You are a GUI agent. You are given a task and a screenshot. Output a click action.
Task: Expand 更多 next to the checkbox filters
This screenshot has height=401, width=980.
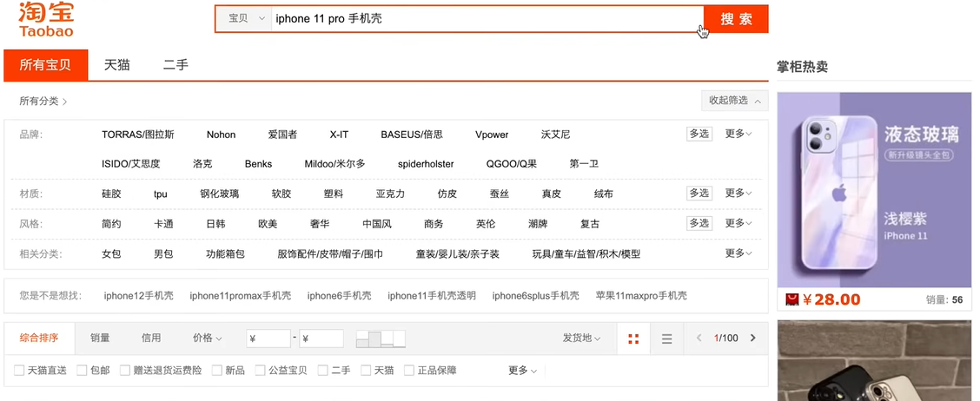click(522, 371)
